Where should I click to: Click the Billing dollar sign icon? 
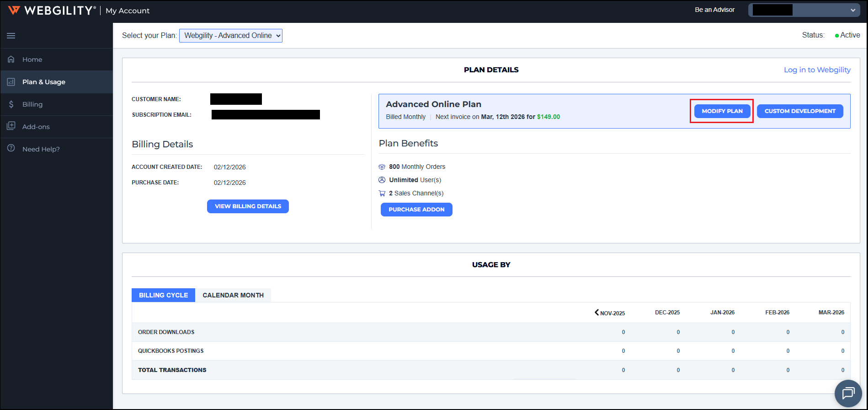(x=11, y=104)
